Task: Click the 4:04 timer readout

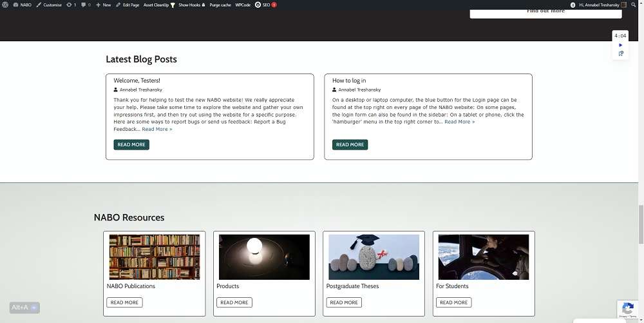Action: (620, 35)
